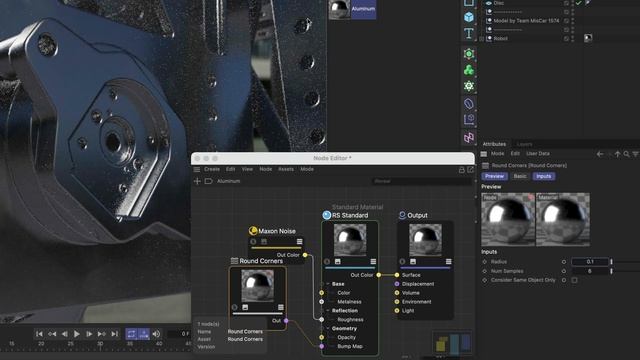Image resolution: width=640 pixels, height=360 pixels.
Task: Toggle timeline sound speaker icon
Action: (x=156, y=334)
